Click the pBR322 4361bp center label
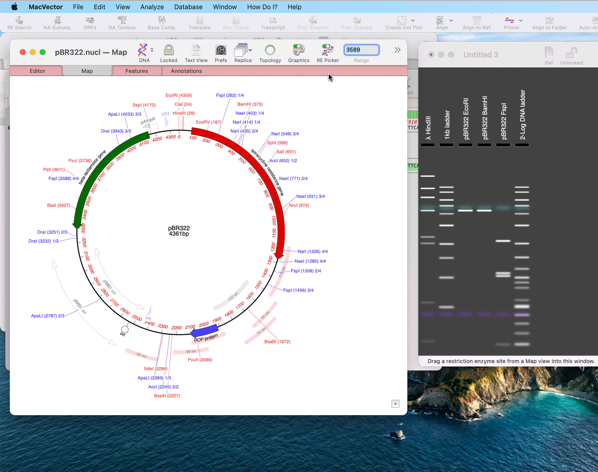Screen dimensions: 598x472 coord(178,231)
